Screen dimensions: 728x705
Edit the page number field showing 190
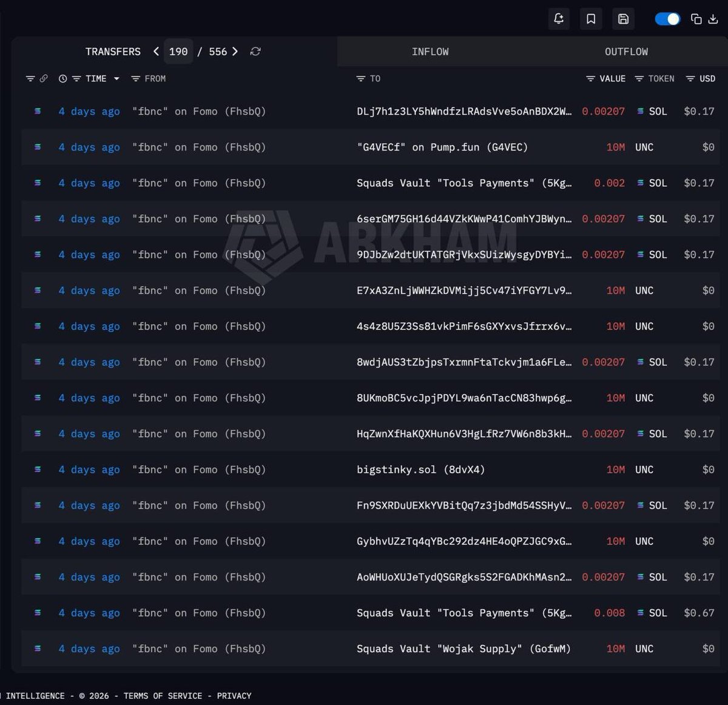click(178, 52)
